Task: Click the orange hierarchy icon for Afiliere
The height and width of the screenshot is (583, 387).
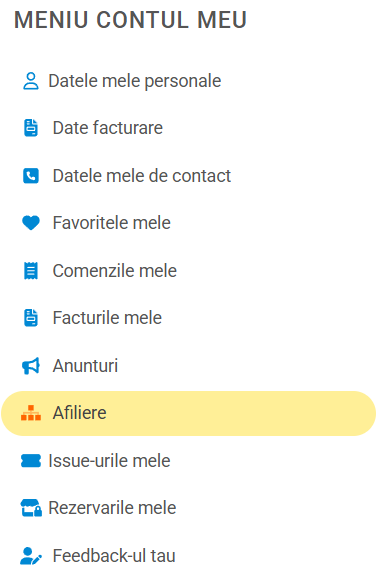Action: click(31, 413)
